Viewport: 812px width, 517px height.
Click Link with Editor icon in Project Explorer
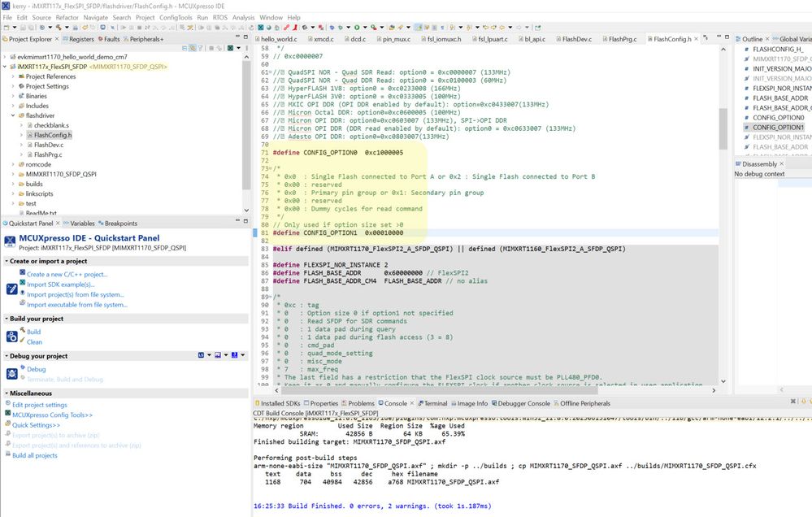click(192, 48)
